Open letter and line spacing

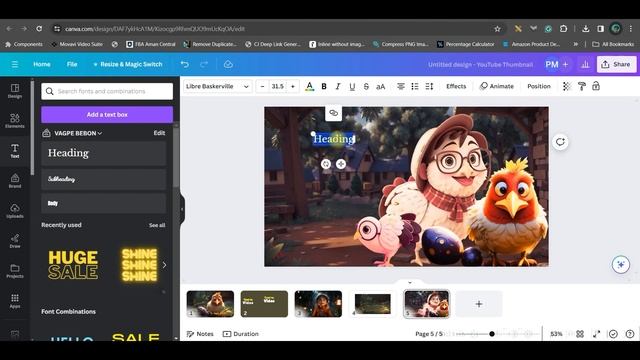429,87
